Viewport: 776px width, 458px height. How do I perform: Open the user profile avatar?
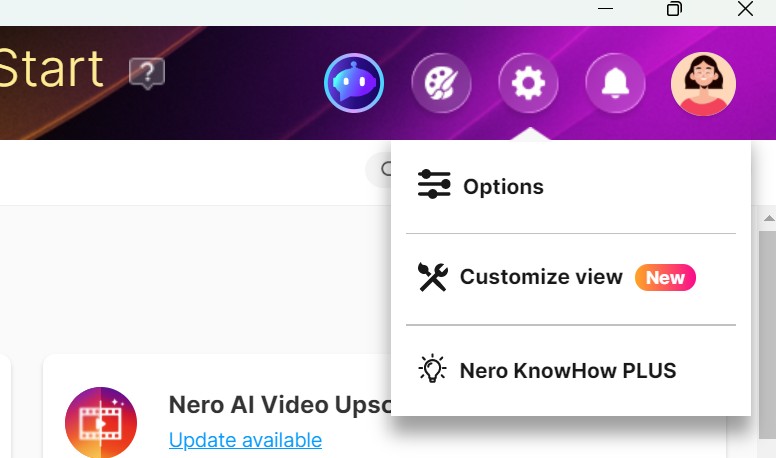pos(703,84)
